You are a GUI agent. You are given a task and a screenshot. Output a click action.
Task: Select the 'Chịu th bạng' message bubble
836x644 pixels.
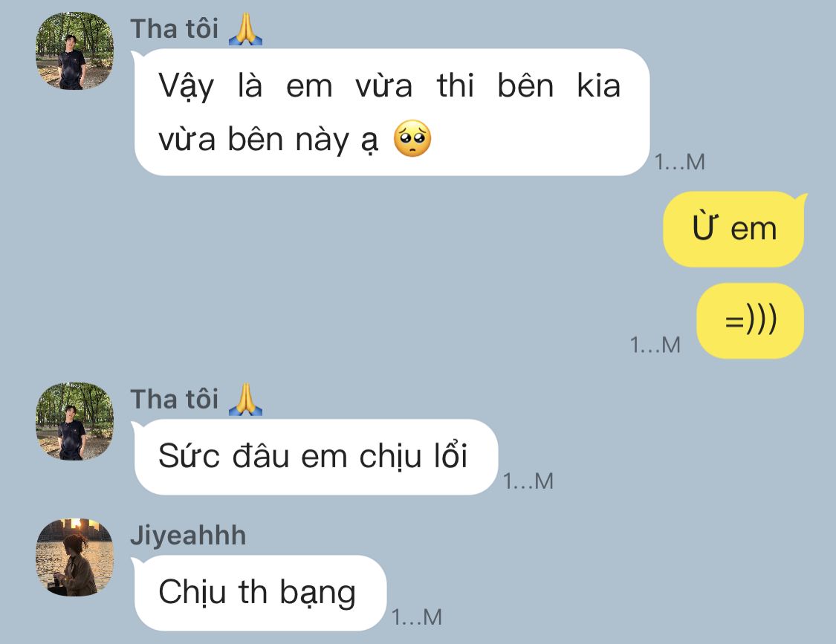click(x=259, y=593)
